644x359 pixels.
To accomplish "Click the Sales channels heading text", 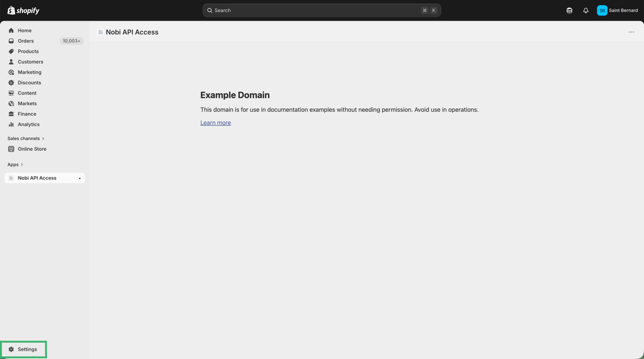I will coord(24,139).
